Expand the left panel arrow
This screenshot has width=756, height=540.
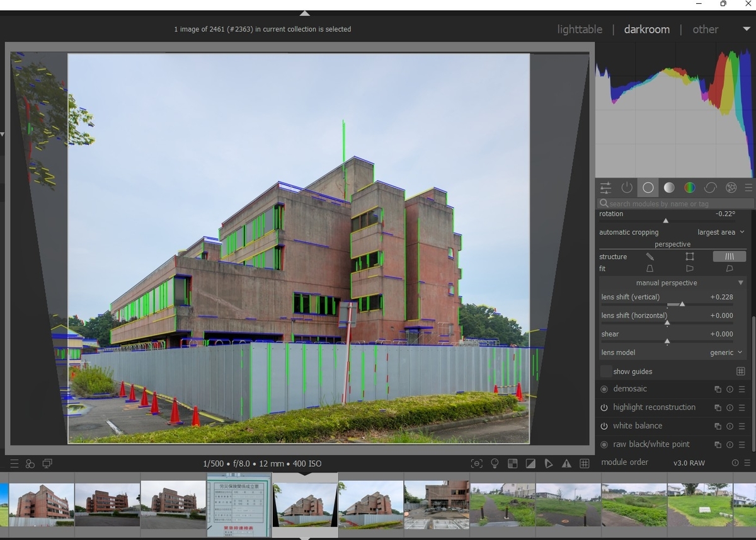(3, 134)
